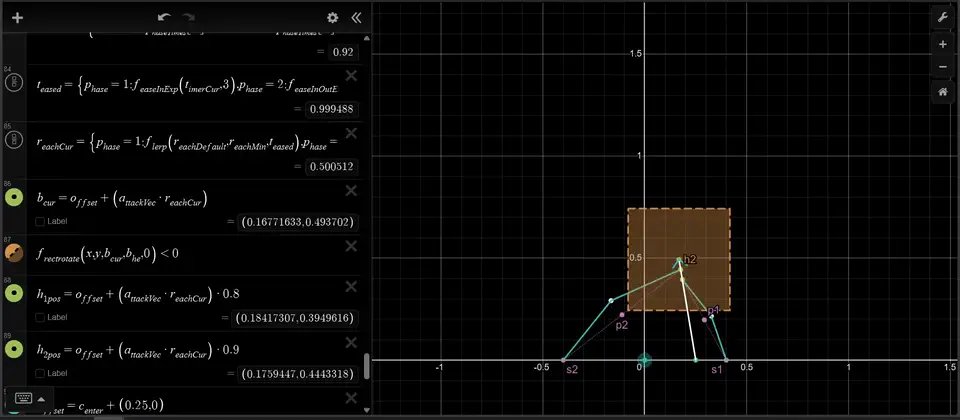The image size is (960, 420).
Task: Delete the f_rectrotate inequality row
Action: click(351, 246)
